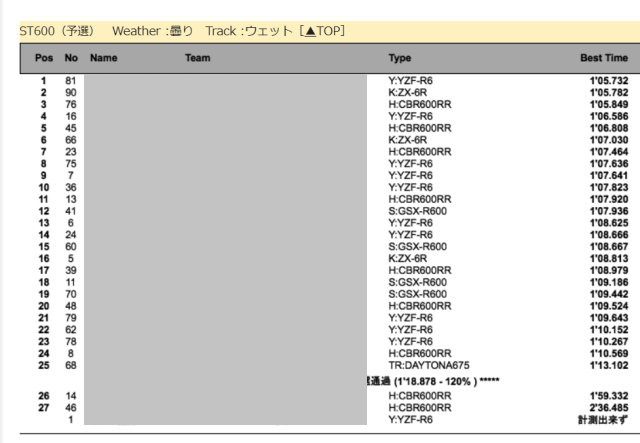
Task: Click the Best Time column header
Action: pos(604,59)
